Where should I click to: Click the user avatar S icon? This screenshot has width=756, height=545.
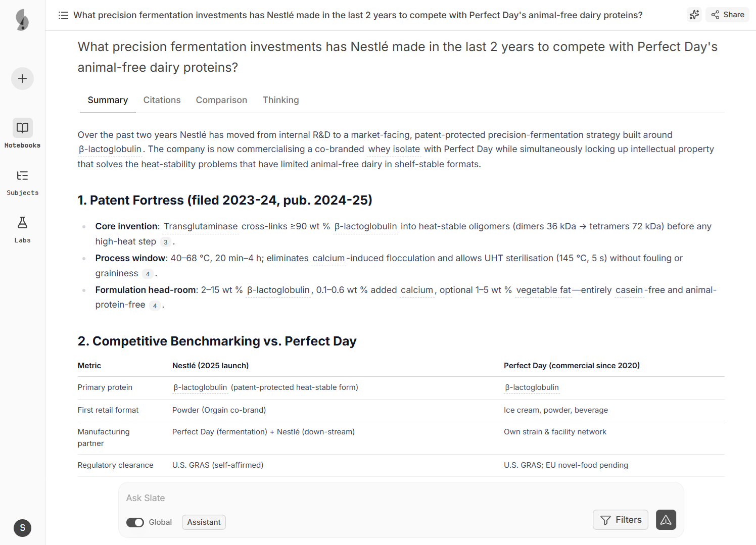pos(23,528)
